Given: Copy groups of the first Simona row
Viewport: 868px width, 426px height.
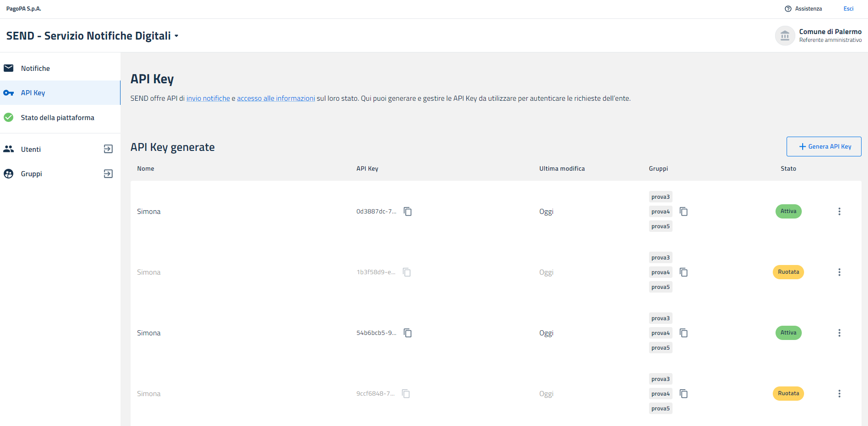Looking at the screenshot, I should [684, 212].
